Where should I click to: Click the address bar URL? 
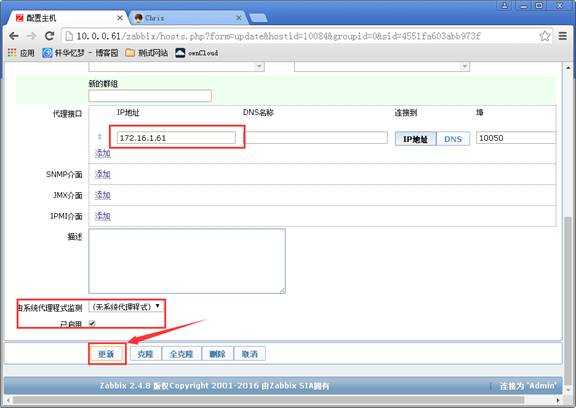coord(278,36)
